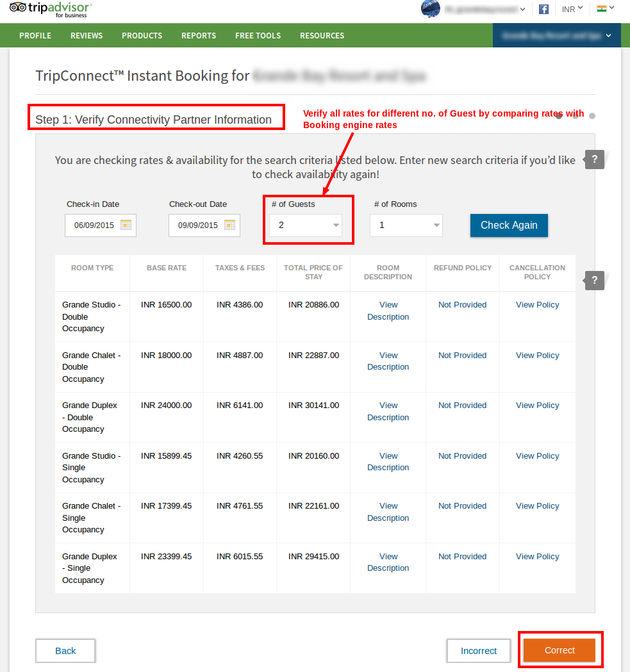This screenshot has width=630, height=672.
Task: Open the # of Guests dropdown
Action: pos(305,225)
